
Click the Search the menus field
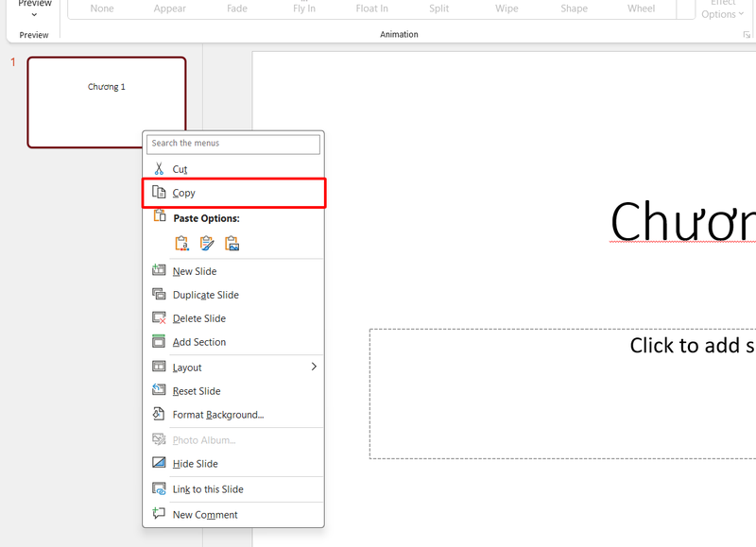coord(233,144)
